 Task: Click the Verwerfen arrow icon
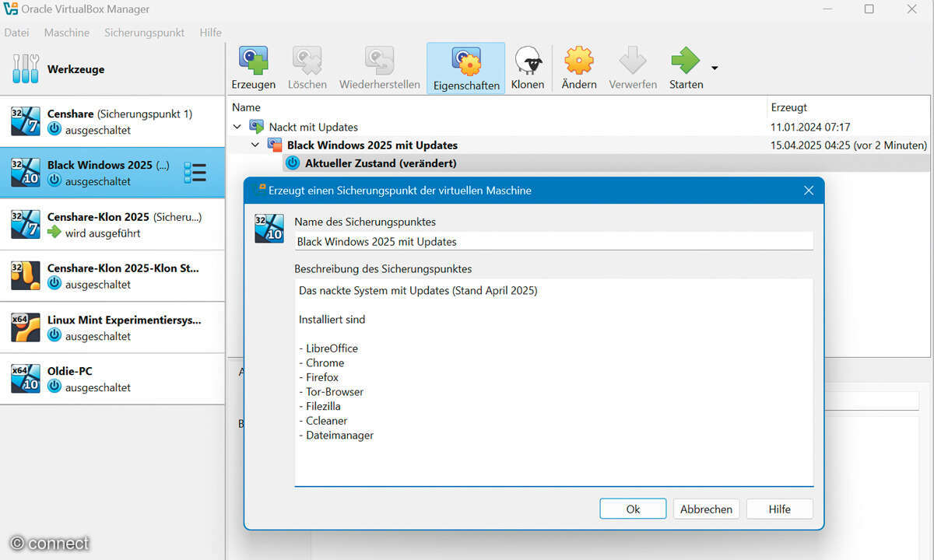pos(633,61)
